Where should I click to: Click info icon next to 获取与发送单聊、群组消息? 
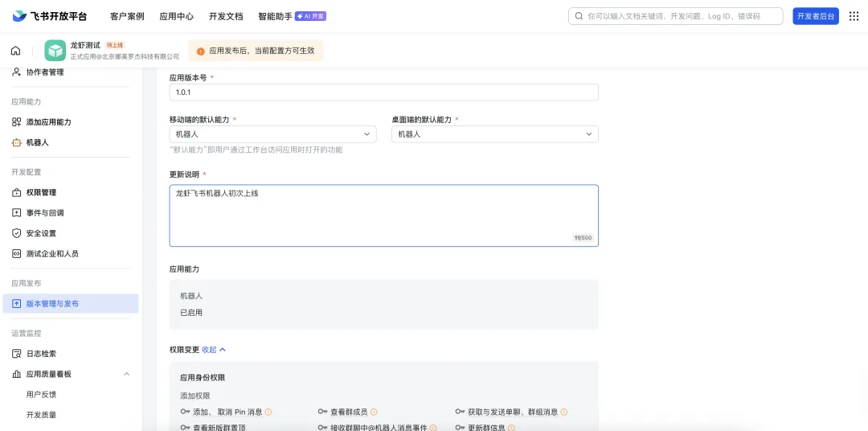click(564, 412)
